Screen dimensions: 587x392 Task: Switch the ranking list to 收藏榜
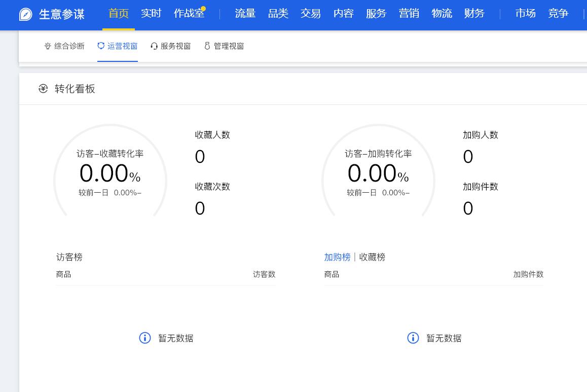coord(372,257)
